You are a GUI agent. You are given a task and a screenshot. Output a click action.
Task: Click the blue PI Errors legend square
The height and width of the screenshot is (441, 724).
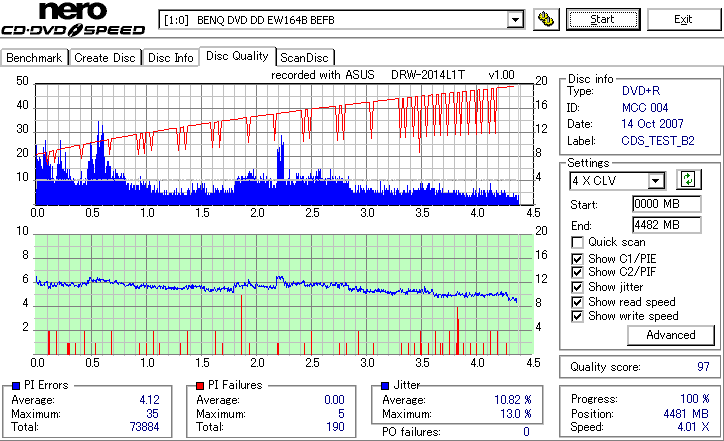point(16,385)
